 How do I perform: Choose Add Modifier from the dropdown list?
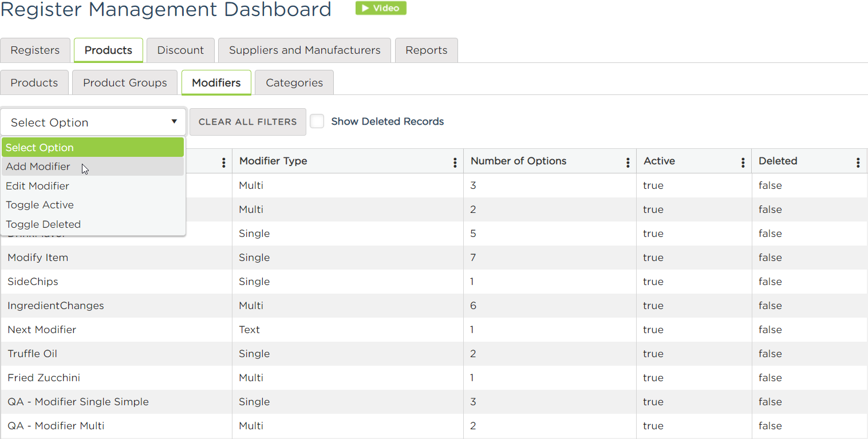point(38,167)
